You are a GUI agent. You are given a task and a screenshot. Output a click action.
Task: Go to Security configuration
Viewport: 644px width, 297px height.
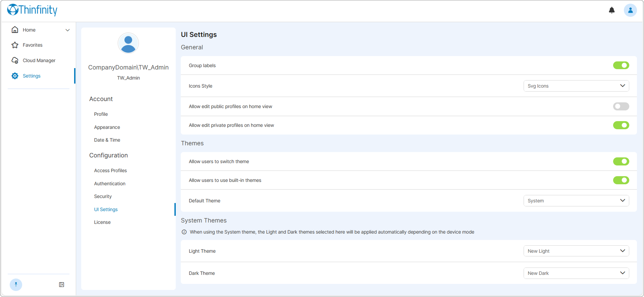pos(103,196)
